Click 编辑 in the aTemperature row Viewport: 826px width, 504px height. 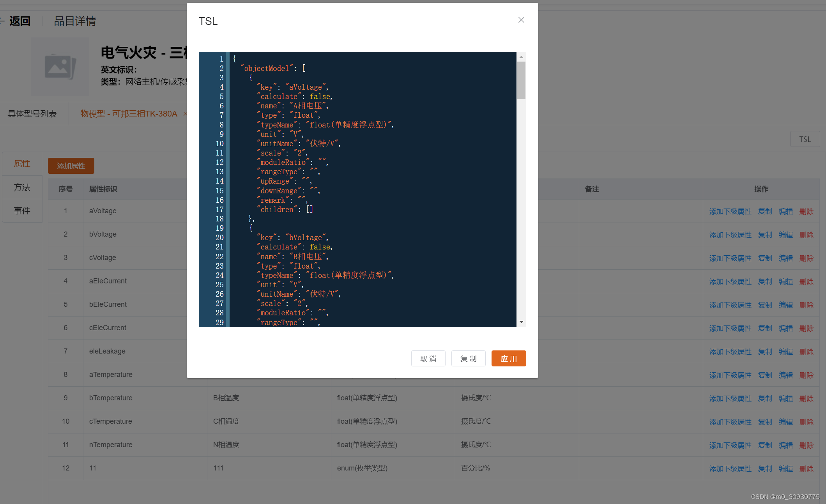point(785,375)
